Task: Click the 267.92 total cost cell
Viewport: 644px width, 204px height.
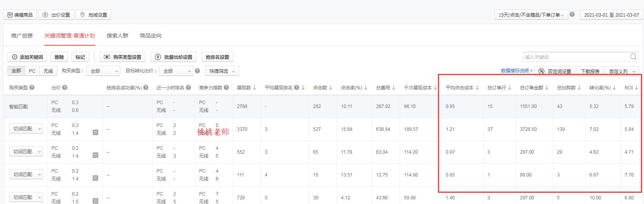Action: [x=383, y=106]
